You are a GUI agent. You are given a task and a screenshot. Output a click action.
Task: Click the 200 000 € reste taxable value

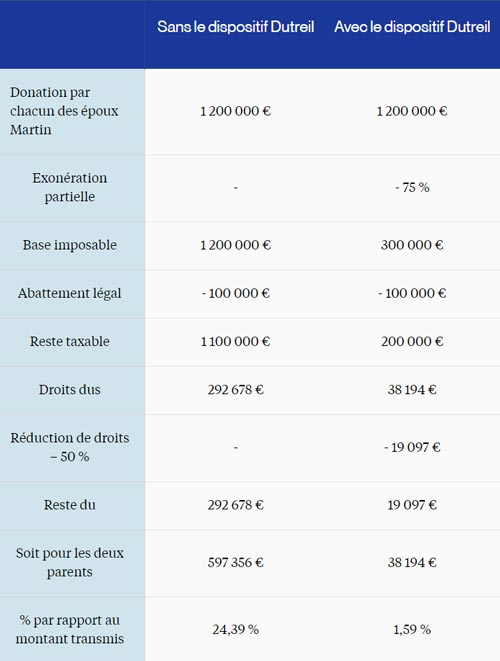click(x=412, y=341)
